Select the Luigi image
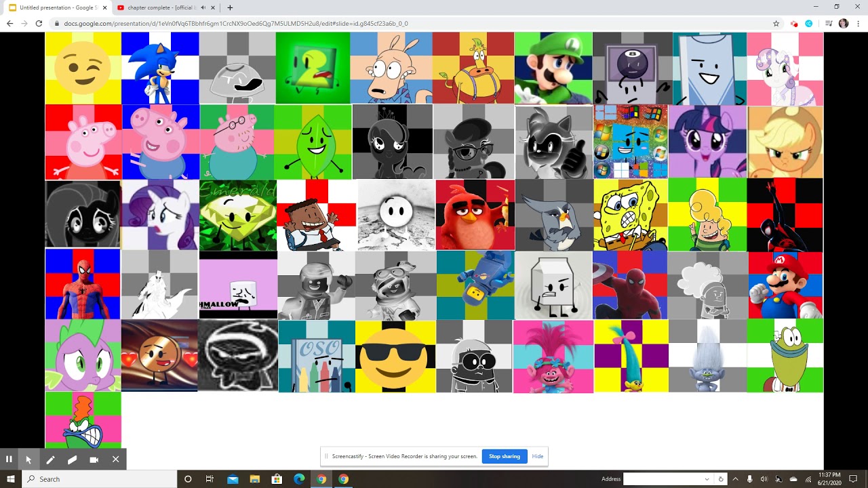Screen dimensions: 868x488 click(553, 68)
